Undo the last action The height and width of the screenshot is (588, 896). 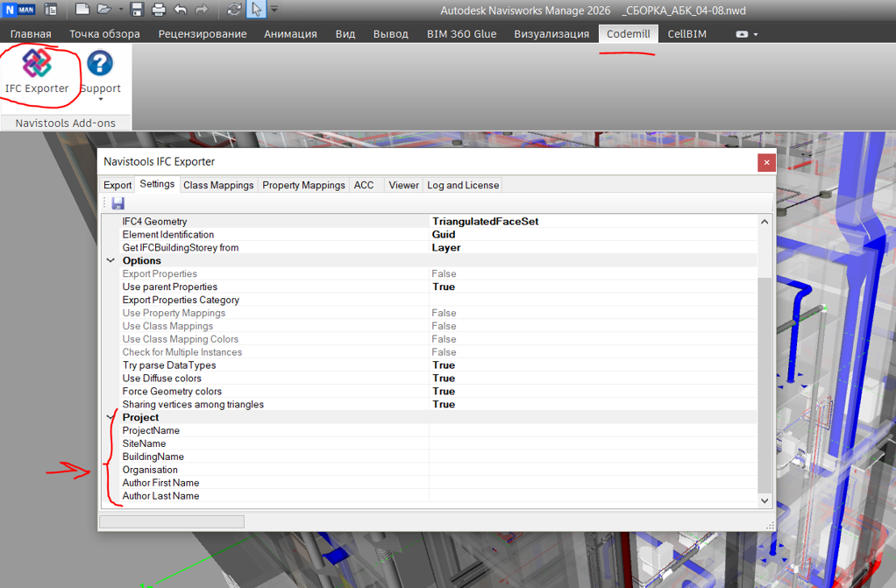[x=180, y=9]
